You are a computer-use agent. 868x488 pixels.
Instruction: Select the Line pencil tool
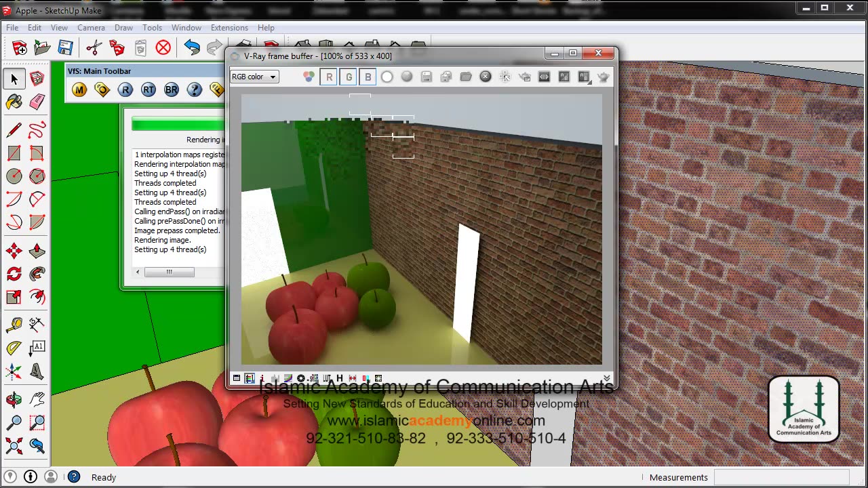coord(14,129)
